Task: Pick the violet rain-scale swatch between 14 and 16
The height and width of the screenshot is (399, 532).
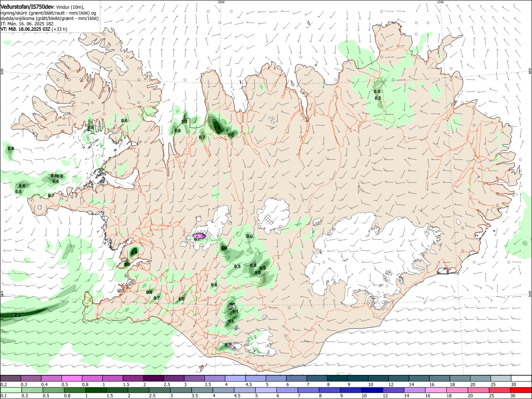Action: (415, 390)
